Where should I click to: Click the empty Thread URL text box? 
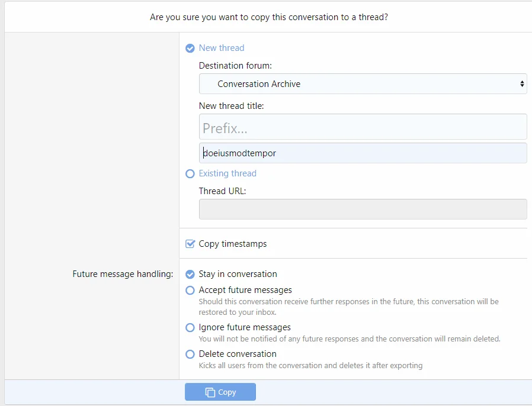363,210
